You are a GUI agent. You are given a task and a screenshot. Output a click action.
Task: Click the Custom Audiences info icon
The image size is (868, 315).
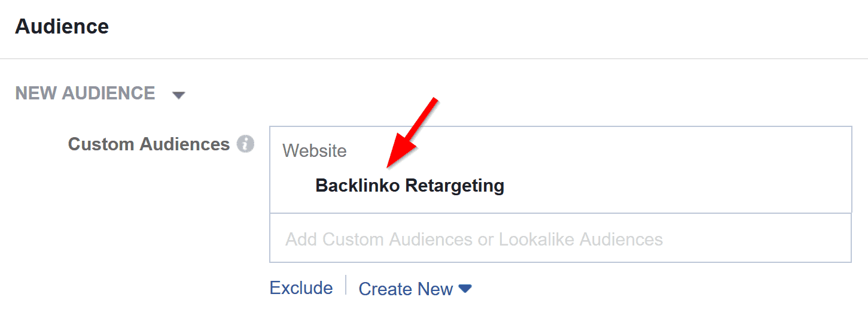[245, 144]
